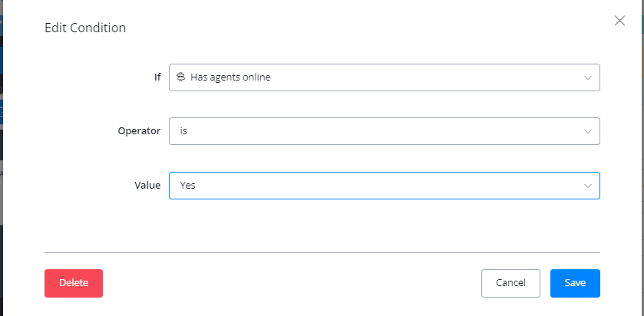Save the condition
Screen dimensions: 644x316
point(575,283)
